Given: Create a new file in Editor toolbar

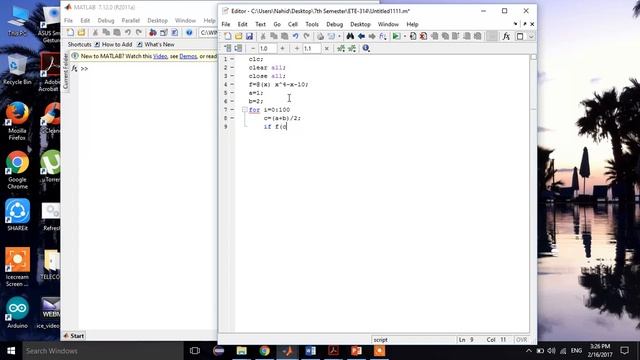Looking at the screenshot, I should (228, 36).
